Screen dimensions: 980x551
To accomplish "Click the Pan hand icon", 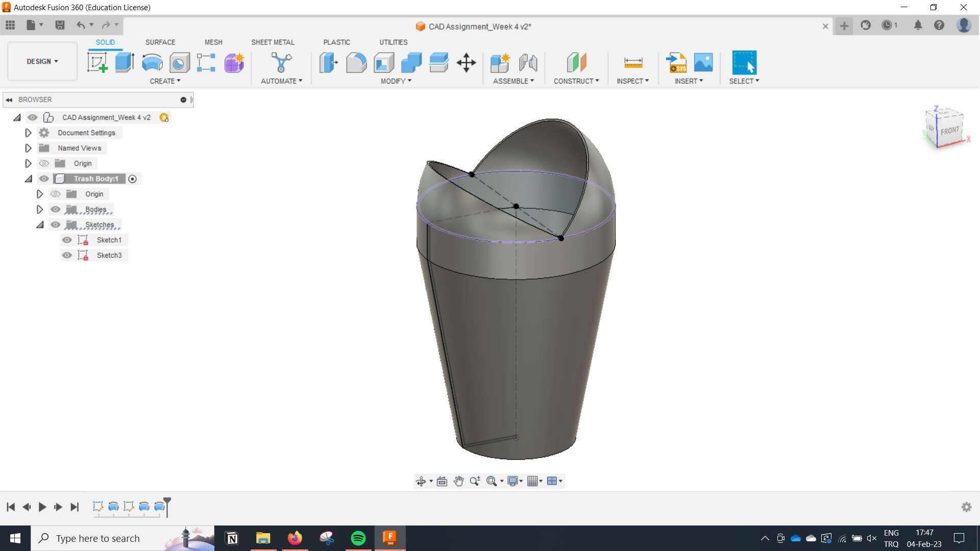I will tap(458, 481).
